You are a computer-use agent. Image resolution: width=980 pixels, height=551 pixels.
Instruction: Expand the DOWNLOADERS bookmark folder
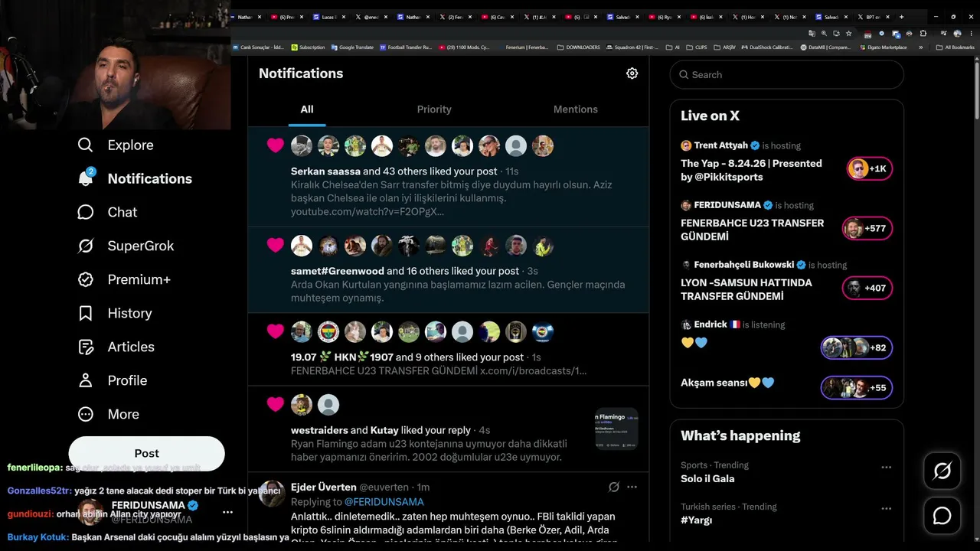pyautogui.click(x=579, y=47)
